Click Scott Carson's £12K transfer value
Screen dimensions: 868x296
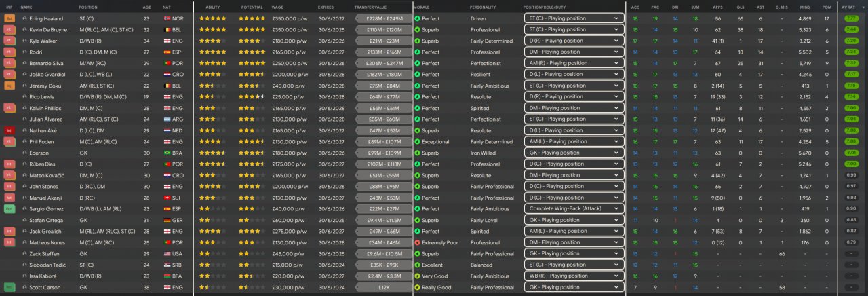coord(384,287)
